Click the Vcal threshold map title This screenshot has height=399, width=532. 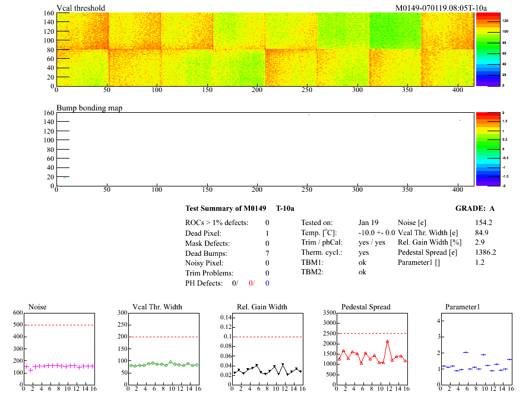81,8
